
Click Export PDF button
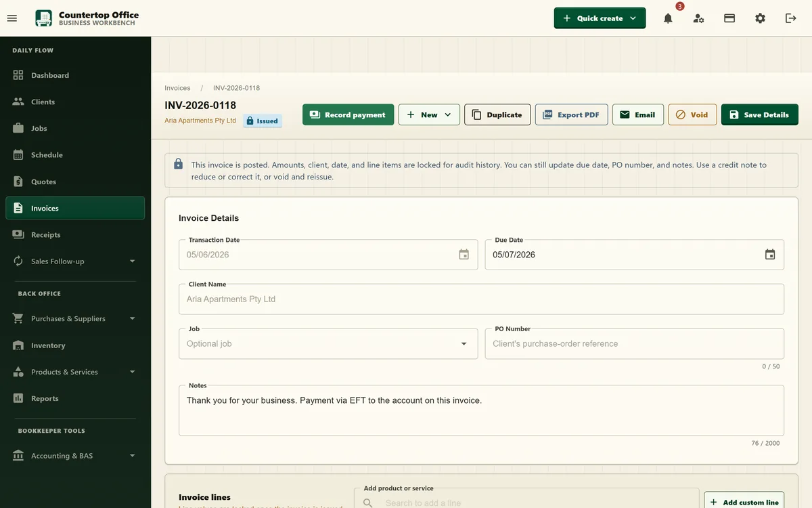tap(572, 114)
